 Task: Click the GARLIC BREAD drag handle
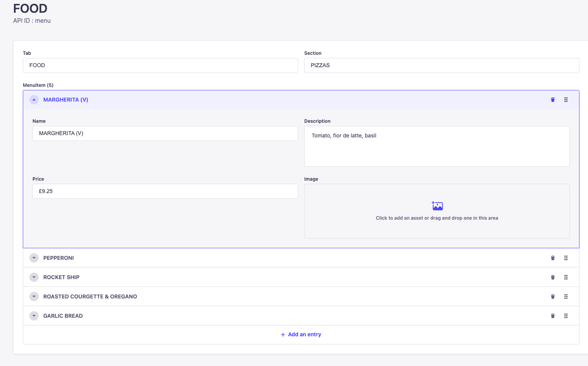pos(566,316)
